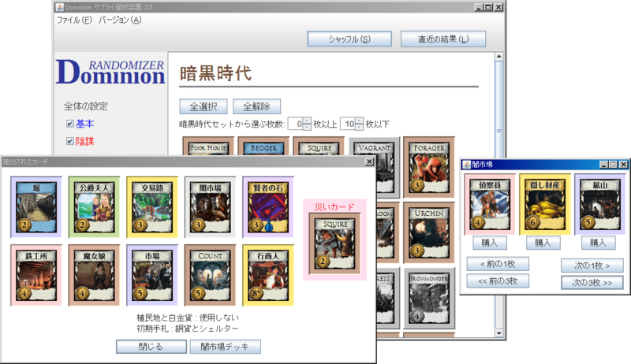Click the 植民地と白金貨 : 使用しない text
Screen dimensions: 631x364
point(188,318)
